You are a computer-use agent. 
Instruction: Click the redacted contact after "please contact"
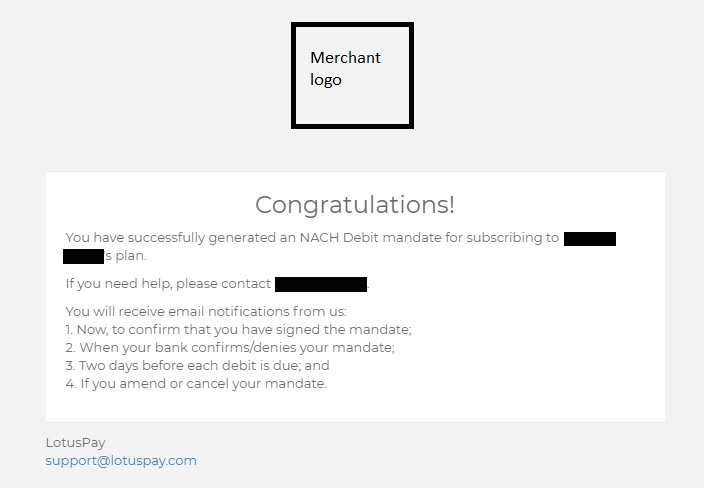pyautogui.click(x=321, y=285)
